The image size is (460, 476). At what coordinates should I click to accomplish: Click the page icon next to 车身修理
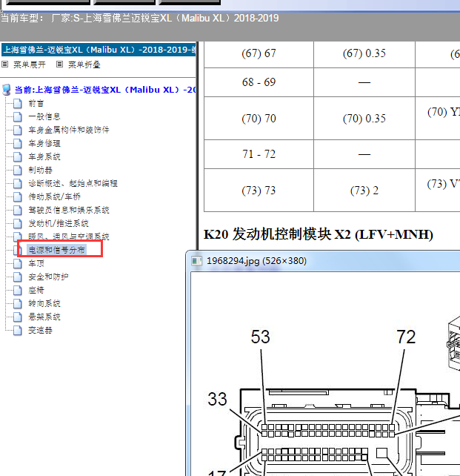18,144
